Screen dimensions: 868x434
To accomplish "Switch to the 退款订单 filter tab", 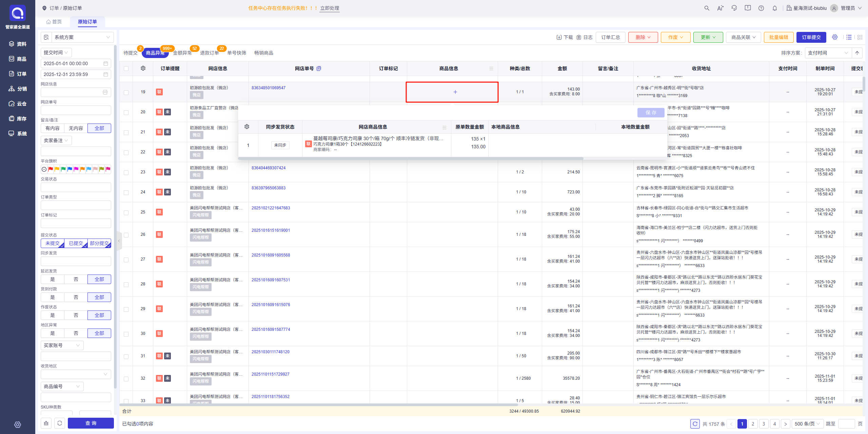I will click(x=210, y=53).
